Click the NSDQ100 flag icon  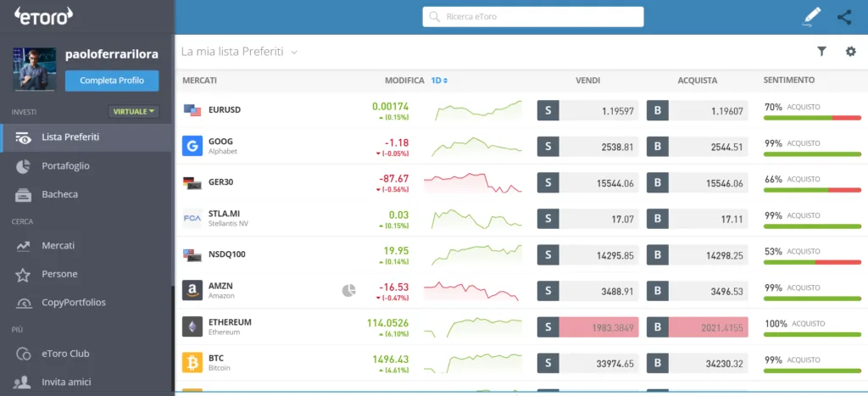[192, 254]
